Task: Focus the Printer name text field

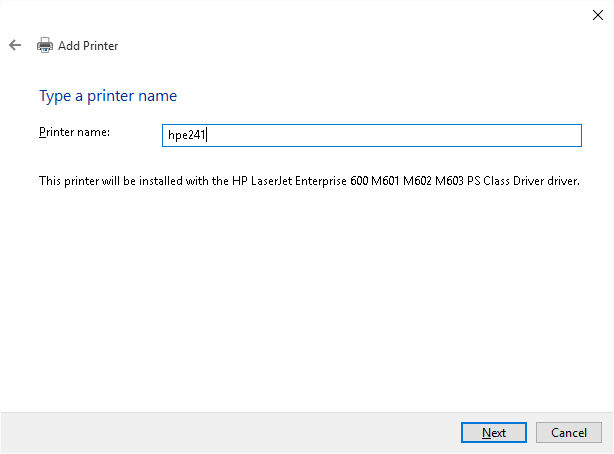Action: (371, 135)
